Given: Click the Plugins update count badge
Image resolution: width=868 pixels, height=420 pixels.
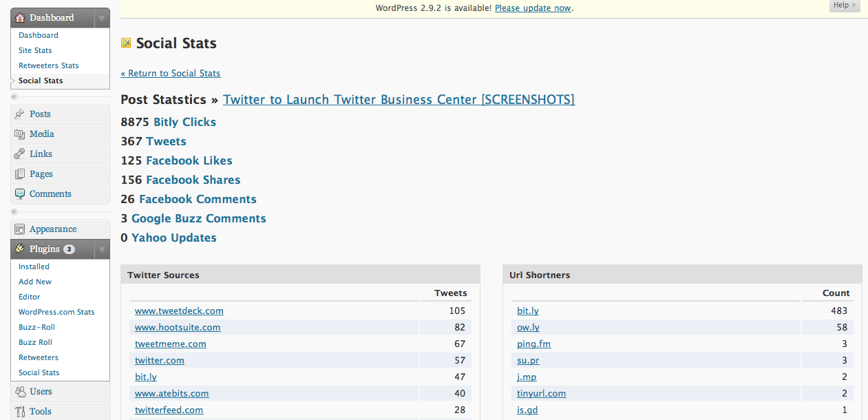Looking at the screenshot, I should 69,249.
